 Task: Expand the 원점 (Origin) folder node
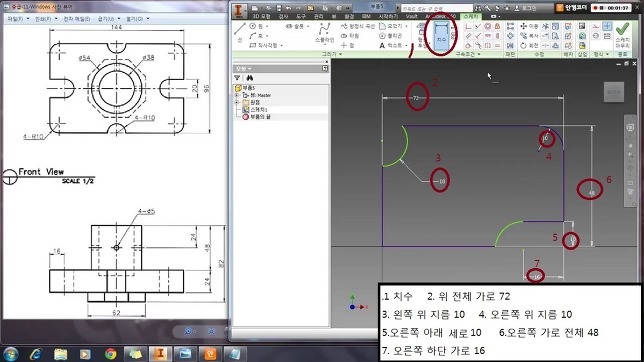[237, 102]
